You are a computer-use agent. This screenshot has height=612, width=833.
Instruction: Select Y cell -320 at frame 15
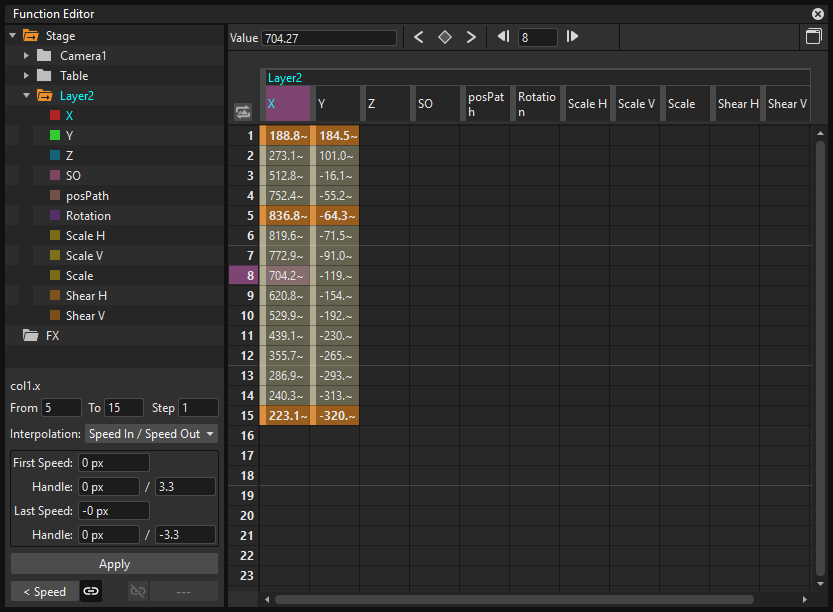click(x=337, y=415)
